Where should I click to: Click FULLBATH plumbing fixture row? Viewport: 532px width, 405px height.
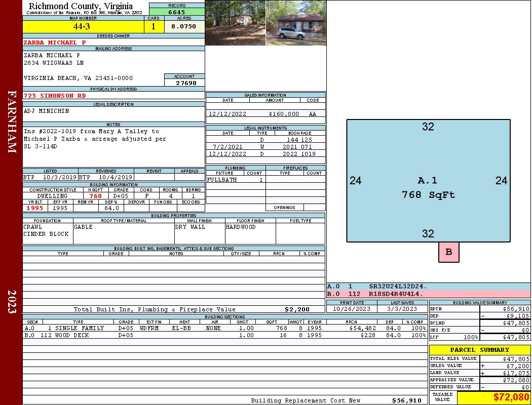(236, 180)
